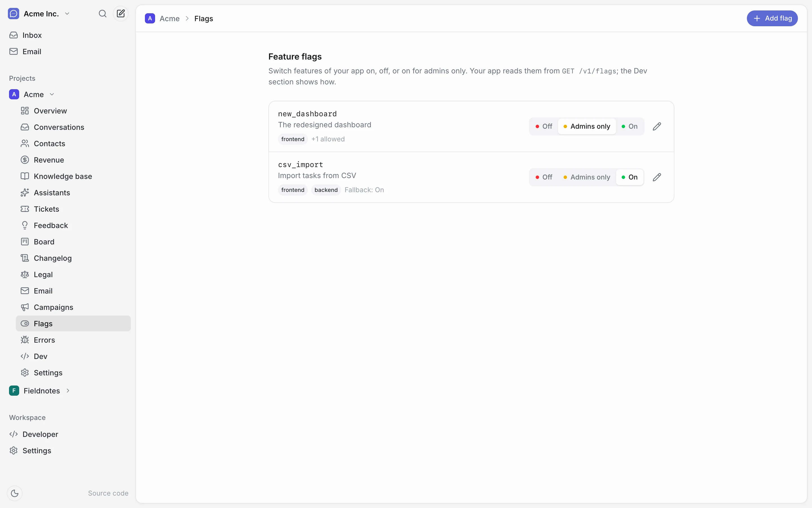Edit the new_dashboard flag with pencil icon
Screen dimensions: 812x508
tap(657, 126)
